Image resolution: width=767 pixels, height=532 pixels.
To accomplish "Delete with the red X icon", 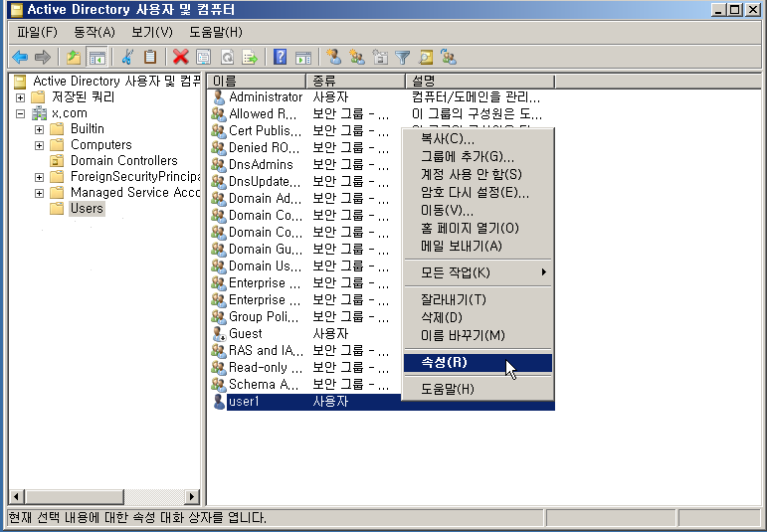I will 180,58.
